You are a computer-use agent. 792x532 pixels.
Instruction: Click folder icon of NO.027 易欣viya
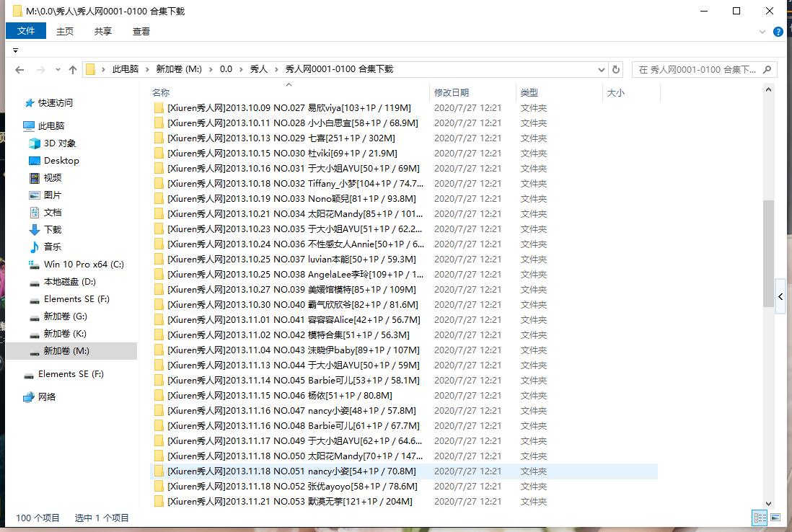pos(159,108)
